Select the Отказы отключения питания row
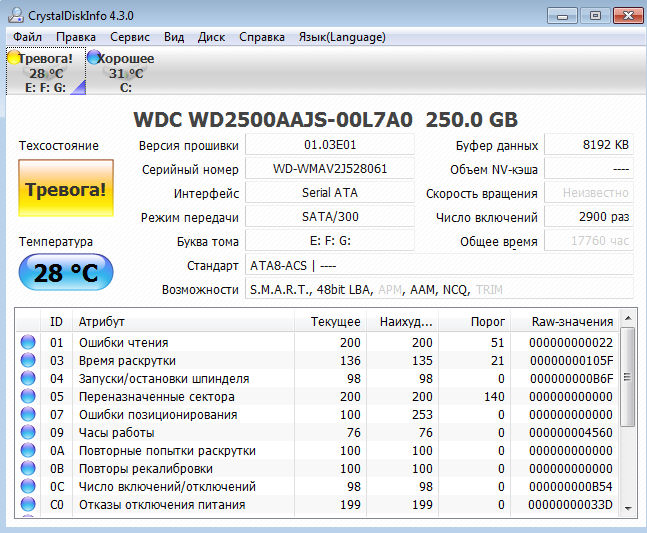The image size is (647, 533). [x=317, y=505]
